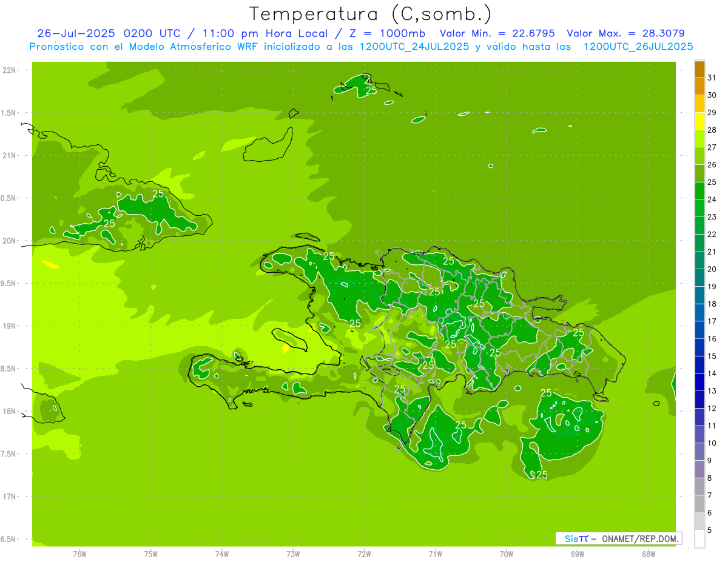Click the 1.5N latitude label
728x562 pixels.
tap(10, 113)
